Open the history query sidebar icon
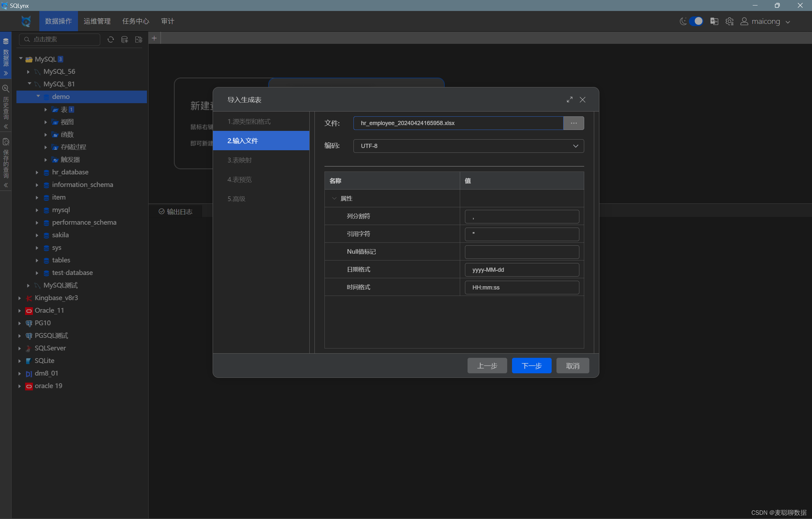This screenshot has height=519, width=812. point(6,89)
